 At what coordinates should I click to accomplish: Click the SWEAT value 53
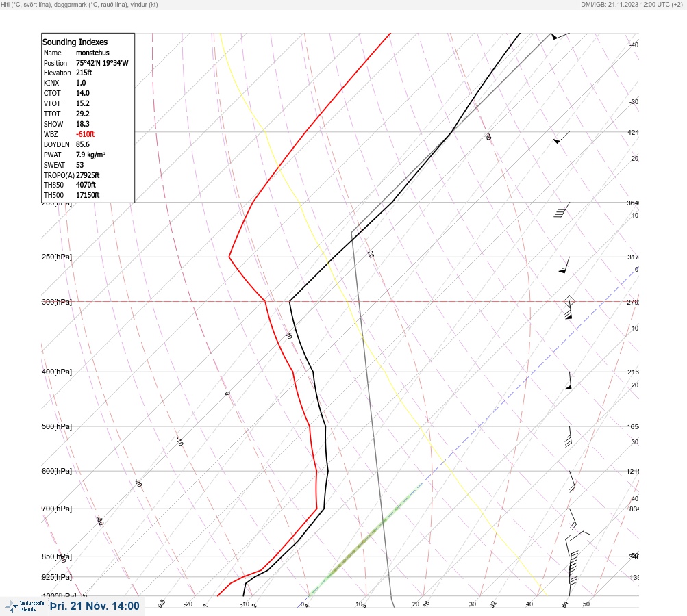[x=79, y=165]
